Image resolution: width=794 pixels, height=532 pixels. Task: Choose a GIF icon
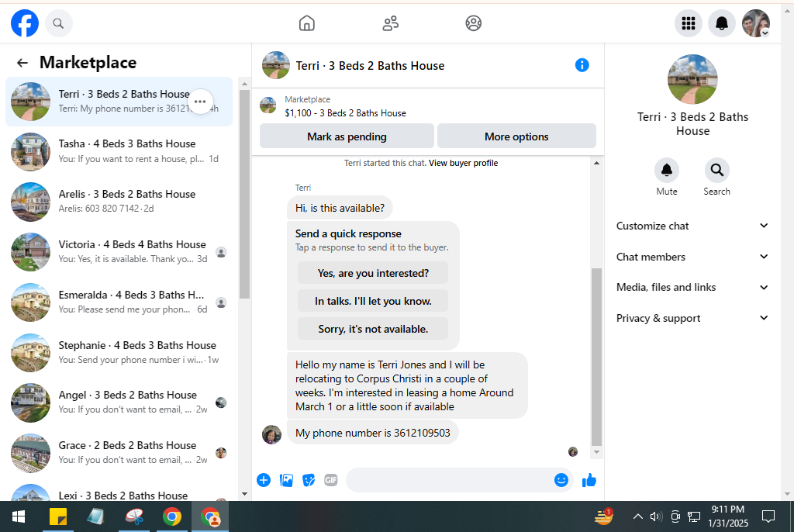pos(330,480)
